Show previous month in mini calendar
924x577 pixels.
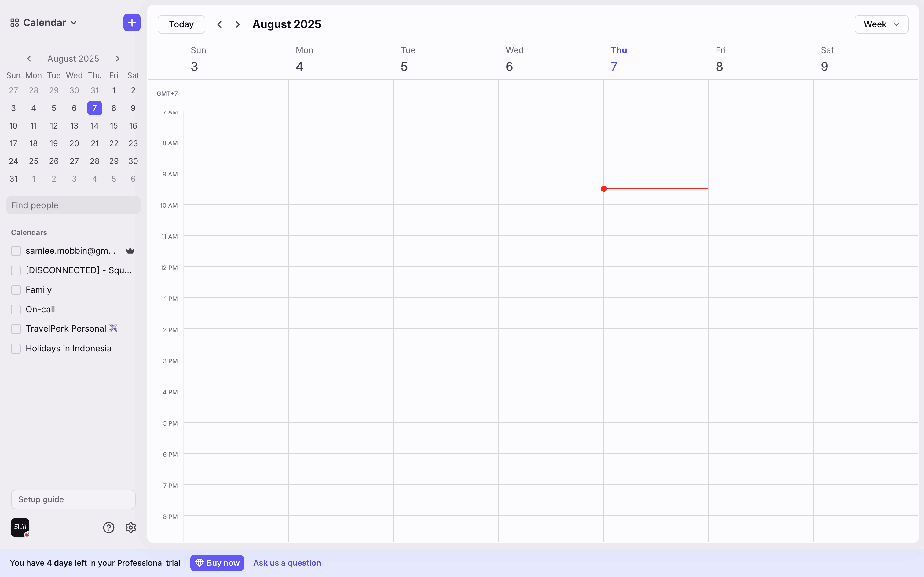point(29,59)
